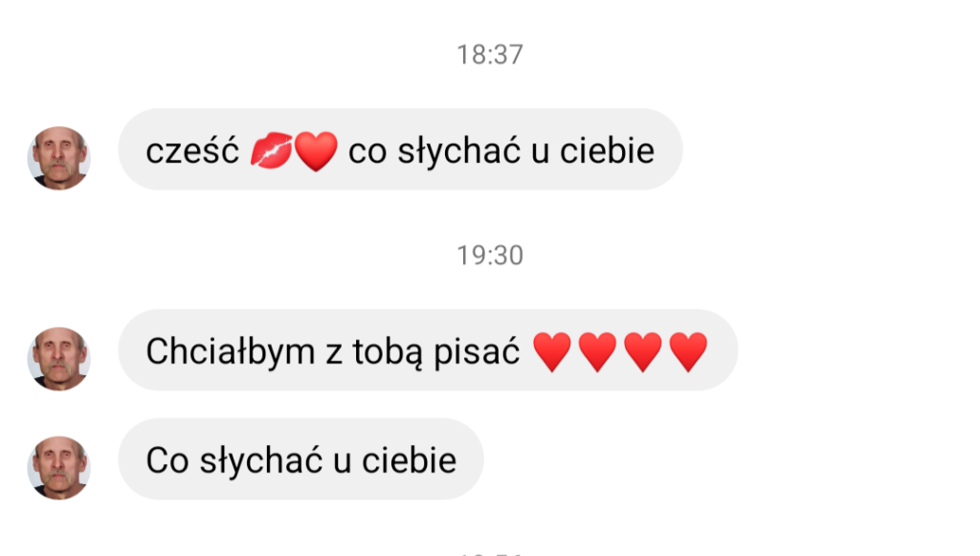Click the 18:37 timestamp

489,55
